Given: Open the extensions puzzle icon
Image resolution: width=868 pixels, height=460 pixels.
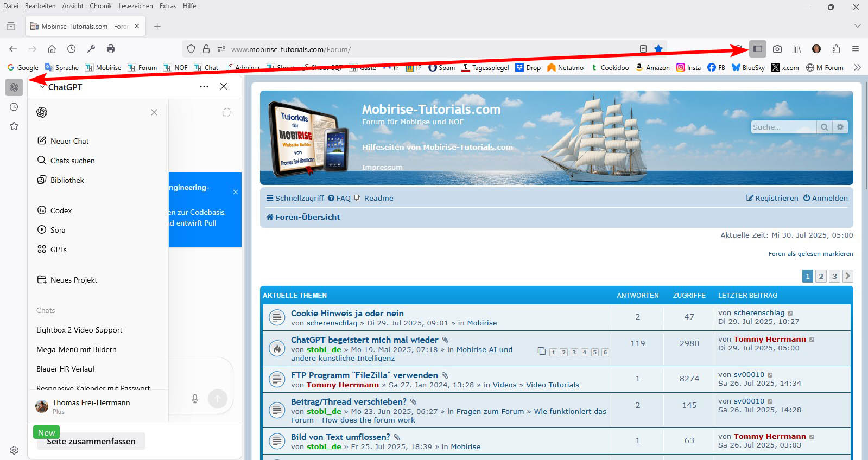Looking at the screenshot, I should (x=836, y=49).
